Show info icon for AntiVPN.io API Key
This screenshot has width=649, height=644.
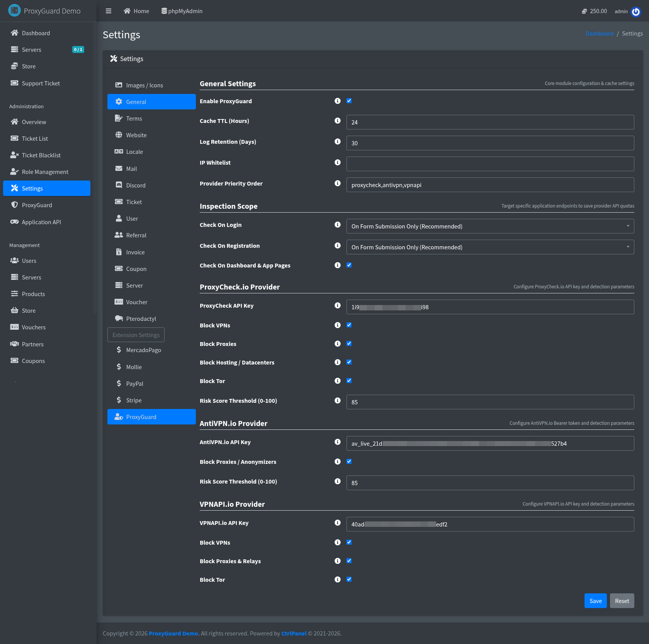point(338,442)
